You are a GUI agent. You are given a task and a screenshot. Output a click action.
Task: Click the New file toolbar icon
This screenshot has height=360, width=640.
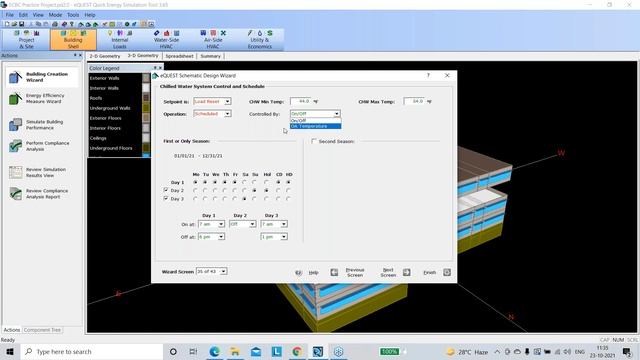(7, 24)
